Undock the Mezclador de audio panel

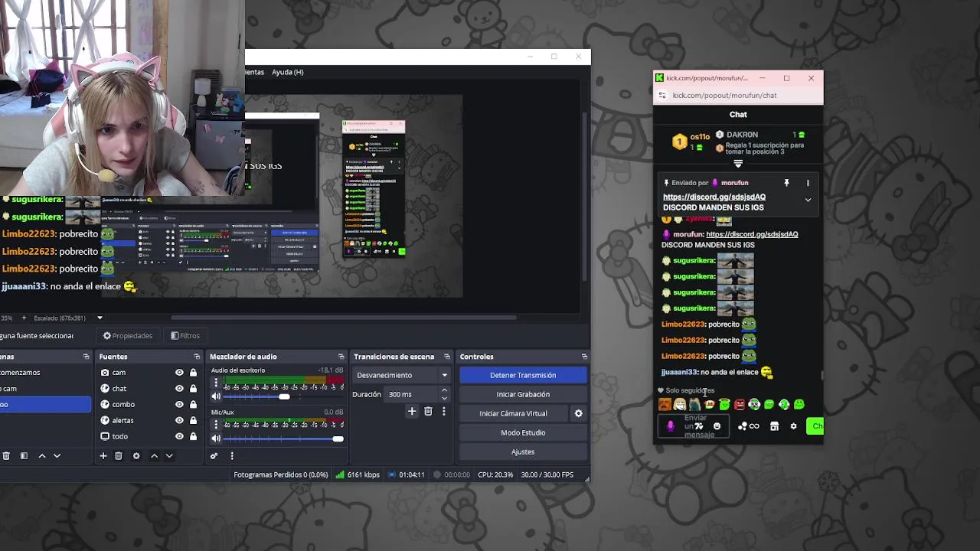[341, 357]
